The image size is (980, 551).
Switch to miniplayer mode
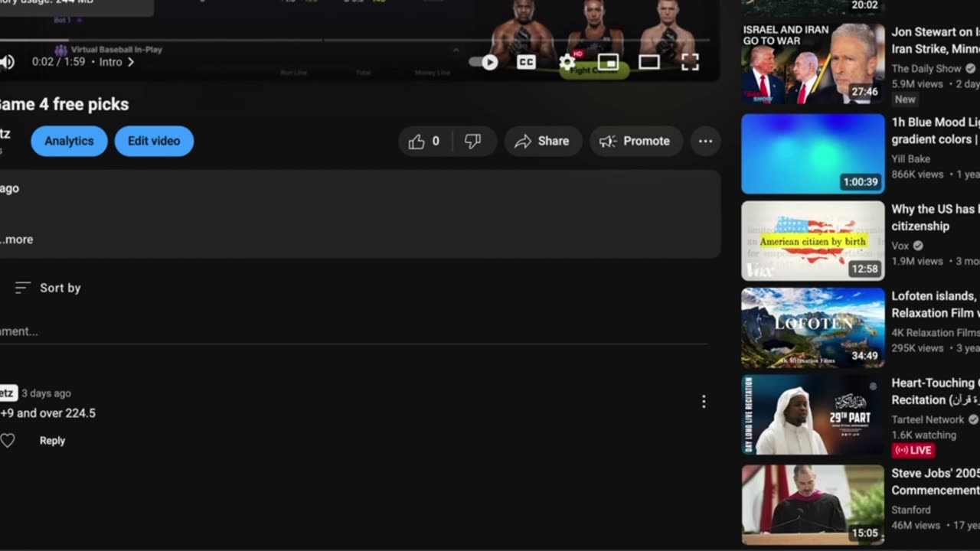click(x=608, y=62)
